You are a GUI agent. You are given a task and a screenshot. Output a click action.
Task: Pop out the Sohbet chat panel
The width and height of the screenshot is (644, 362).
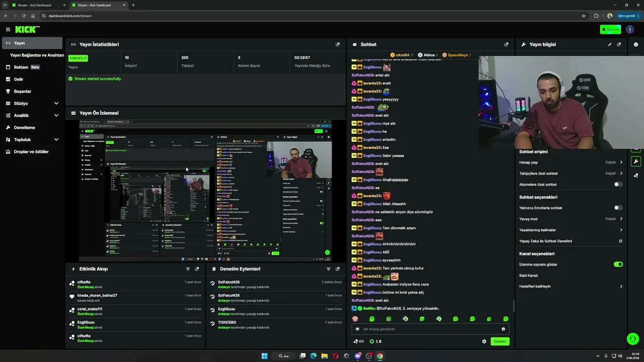506,44
